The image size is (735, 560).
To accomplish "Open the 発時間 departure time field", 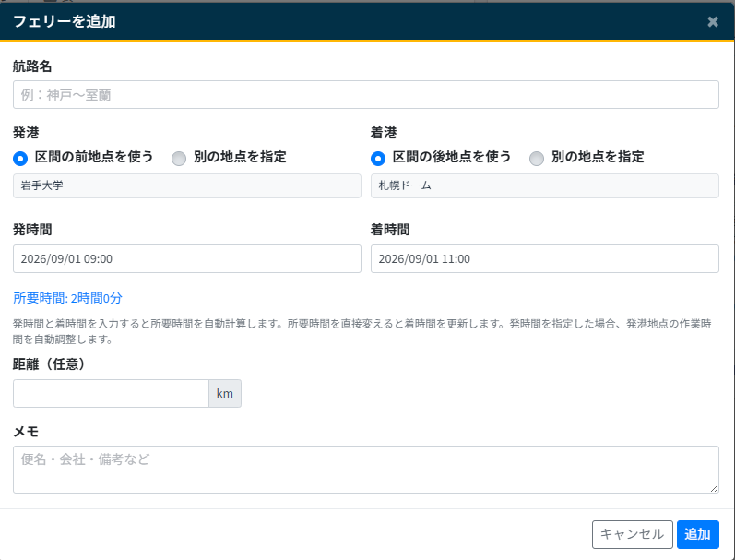I will click(x=187, y=259).
